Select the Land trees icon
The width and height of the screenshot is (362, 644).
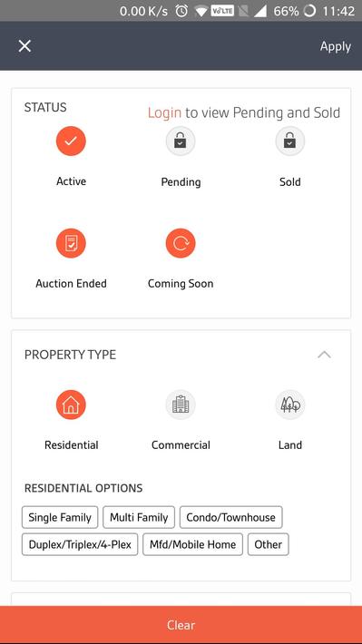coord(290,405)
